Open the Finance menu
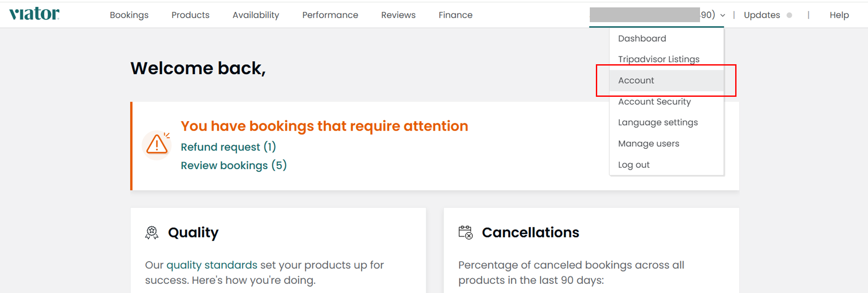This screenshot has width=868, height=293. pos(455,15)
